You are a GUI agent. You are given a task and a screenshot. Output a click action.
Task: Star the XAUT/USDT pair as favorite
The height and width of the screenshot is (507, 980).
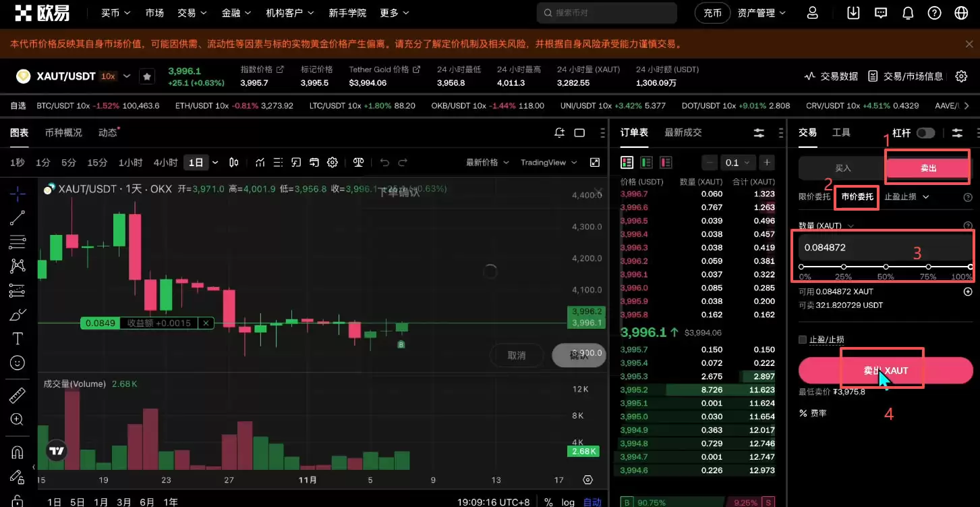pyautogui.click(x=147, y=76)
